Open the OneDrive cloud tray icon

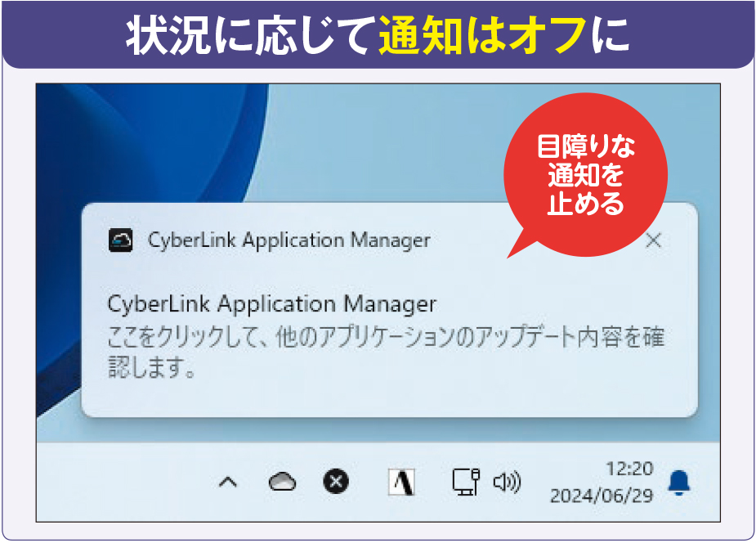click(282, 482)
